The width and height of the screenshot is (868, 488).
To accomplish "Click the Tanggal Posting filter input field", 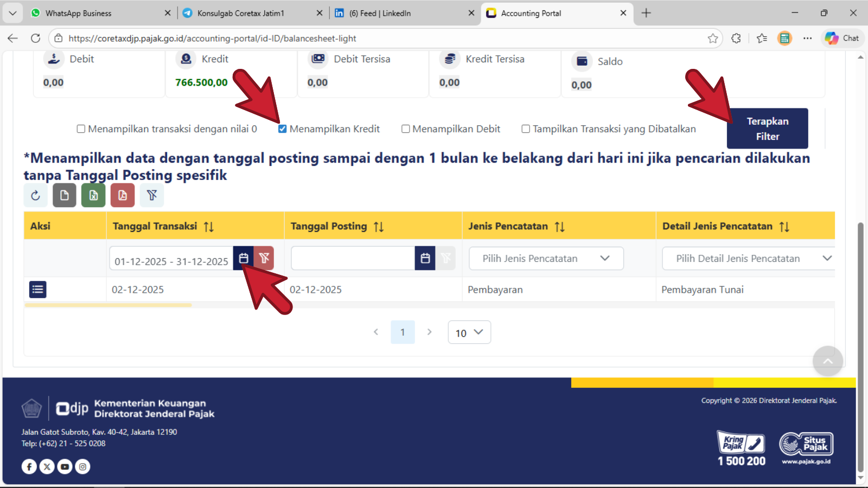I will (x=353, y=259).
